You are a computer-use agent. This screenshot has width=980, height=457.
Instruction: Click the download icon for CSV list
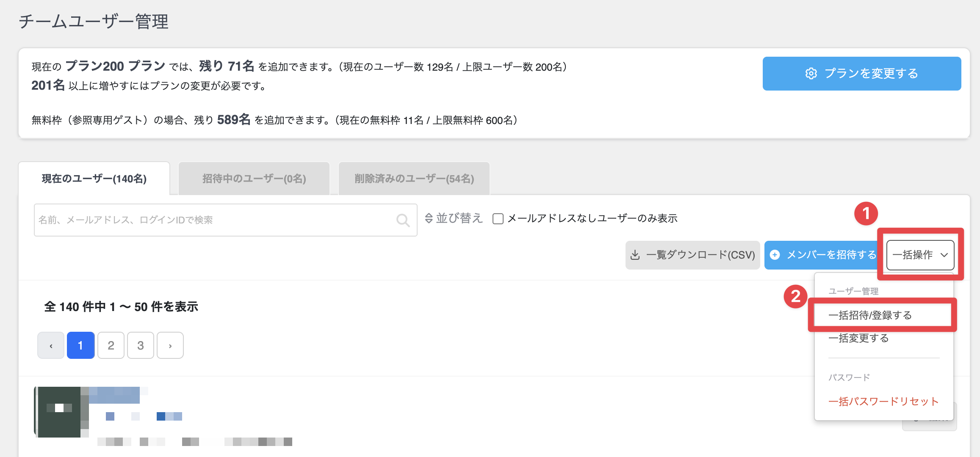635,255
